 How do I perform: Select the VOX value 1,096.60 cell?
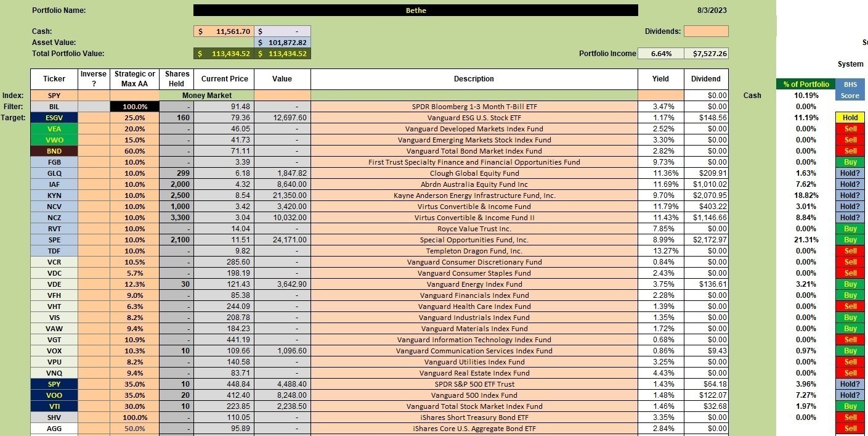coord(283,351)
